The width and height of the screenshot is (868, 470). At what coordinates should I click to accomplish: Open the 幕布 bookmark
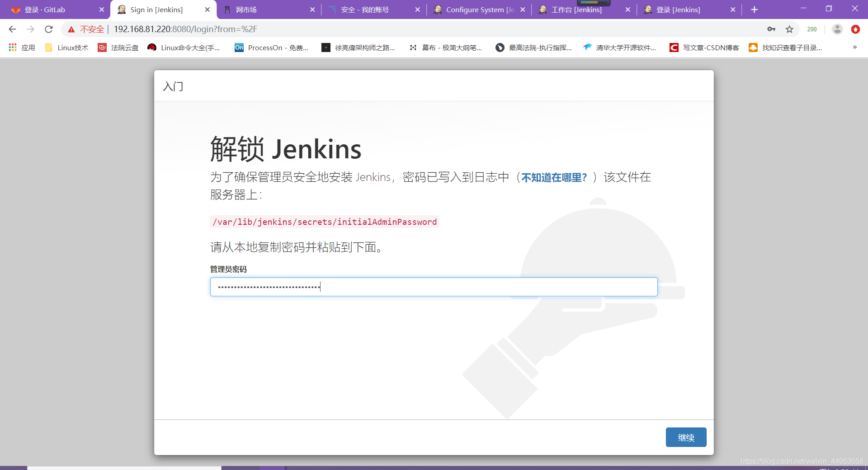click(x=445, y=47)
